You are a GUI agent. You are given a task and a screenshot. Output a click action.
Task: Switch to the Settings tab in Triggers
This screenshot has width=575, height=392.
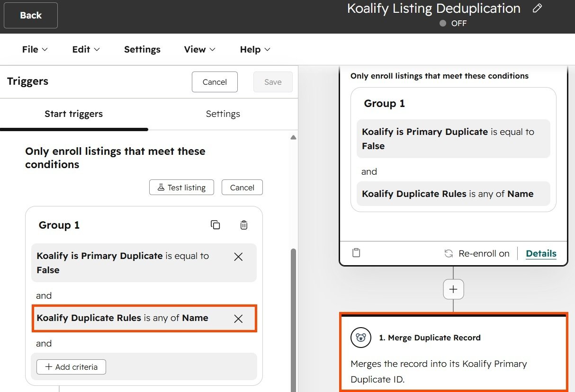pos(223,114)
